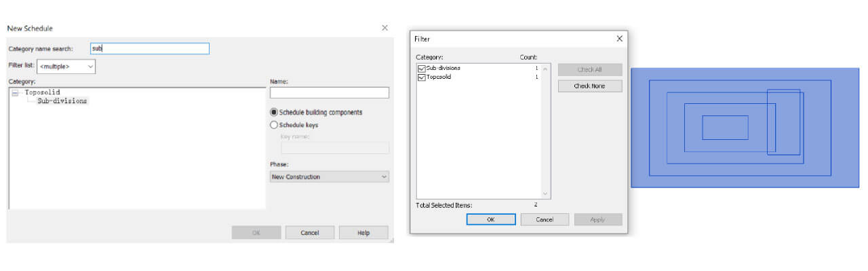
Task: Click the Help button in New Schedule
Action: [x=364, y=232]
